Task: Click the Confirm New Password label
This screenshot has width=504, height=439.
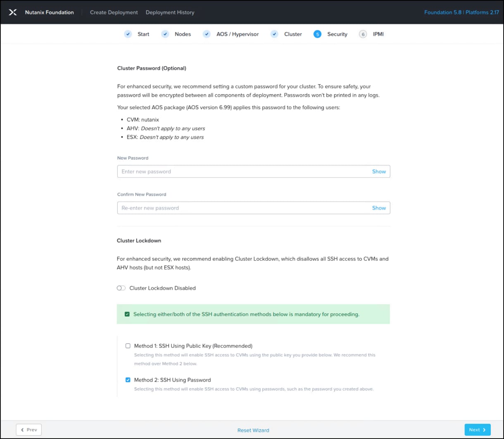Action: tap(142, 194)
